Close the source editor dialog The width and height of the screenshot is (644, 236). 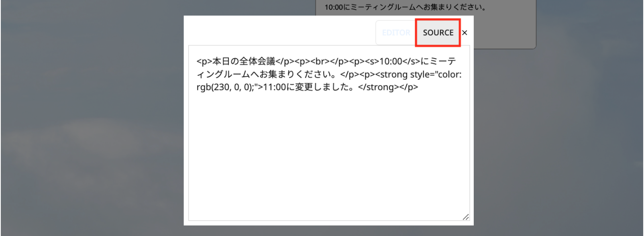click(x=465, y=33)
